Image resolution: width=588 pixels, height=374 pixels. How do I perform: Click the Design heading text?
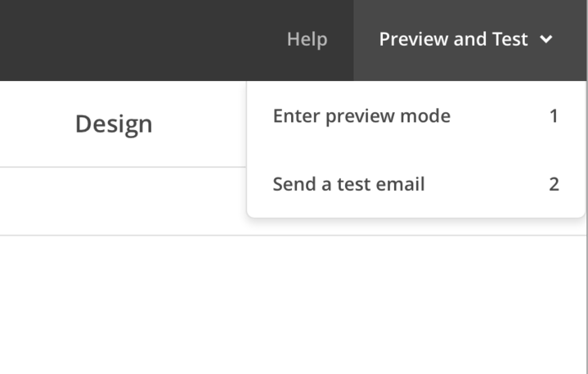point(114,124)
